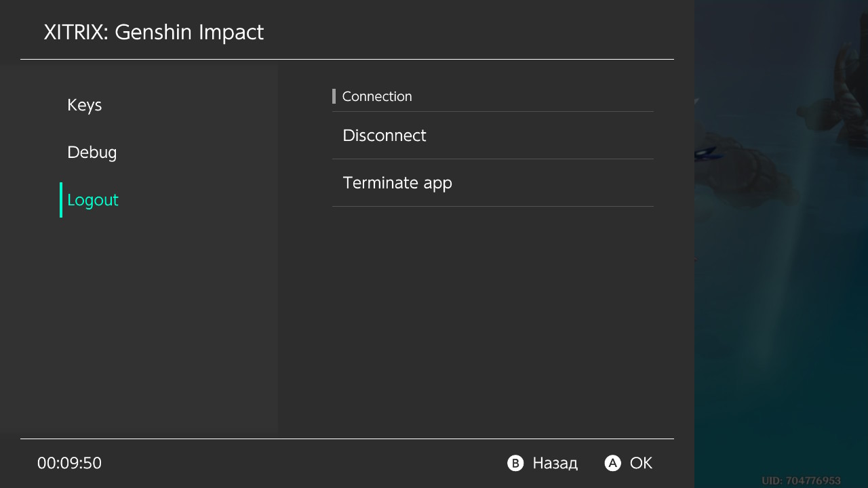This screenshot has height=488, width=868.
Task: Choose Disconnect under Connection
Action: (384, 135)
